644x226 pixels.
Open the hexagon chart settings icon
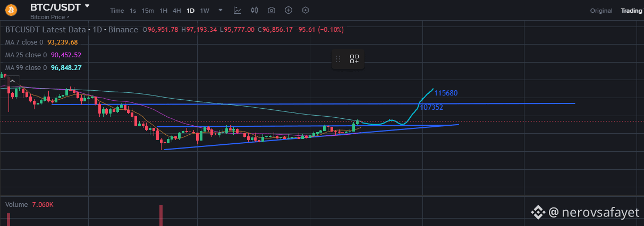(x=305, y=10)
